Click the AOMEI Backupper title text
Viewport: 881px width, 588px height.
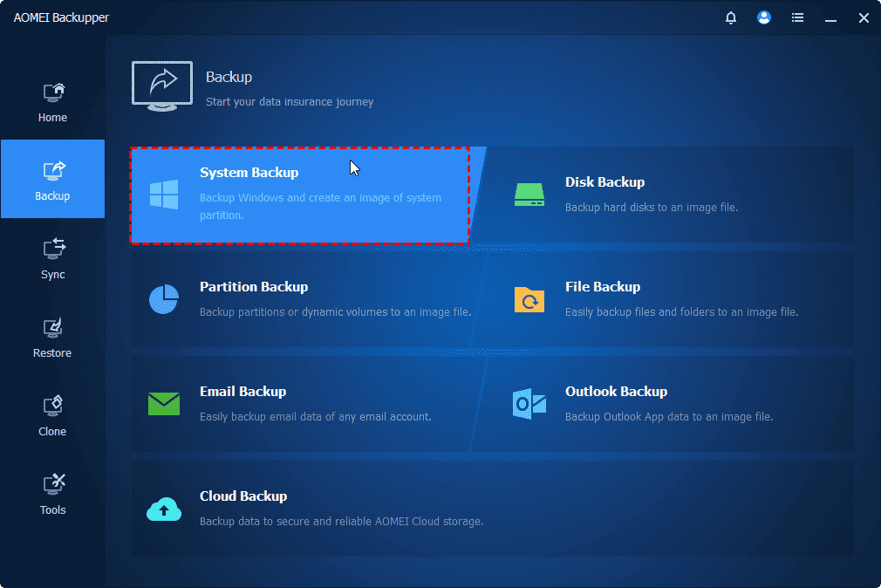pyautogui.click(x=61, y=17)
